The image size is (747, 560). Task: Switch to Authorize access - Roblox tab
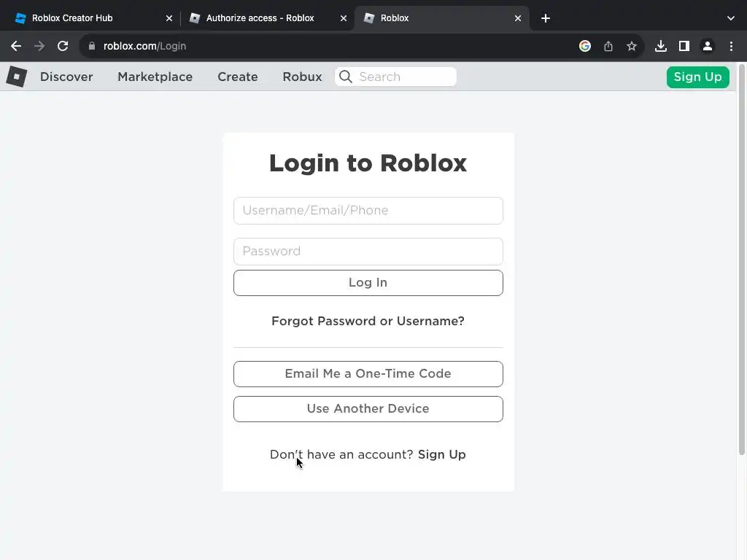pyautogui.click(x=267, y=18)
